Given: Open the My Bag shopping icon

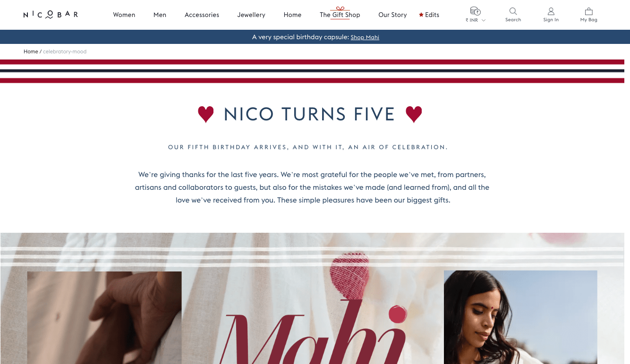Looking at the screenshot, I should point(588,11).
